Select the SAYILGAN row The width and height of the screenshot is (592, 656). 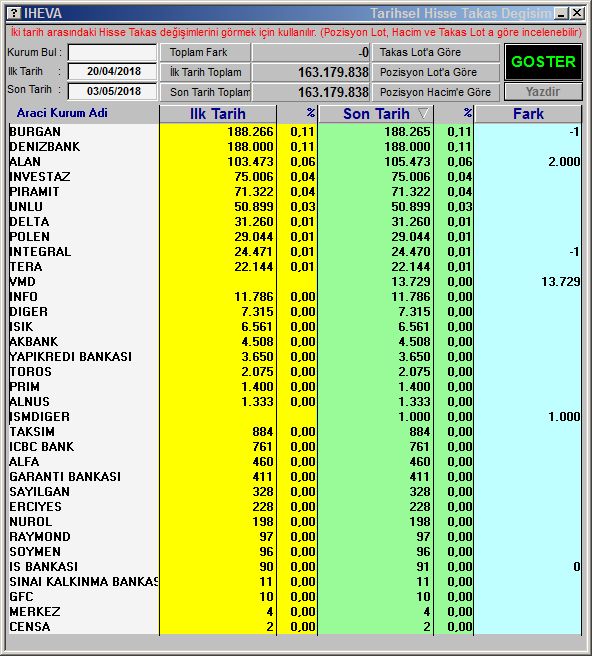pos(295,492)
